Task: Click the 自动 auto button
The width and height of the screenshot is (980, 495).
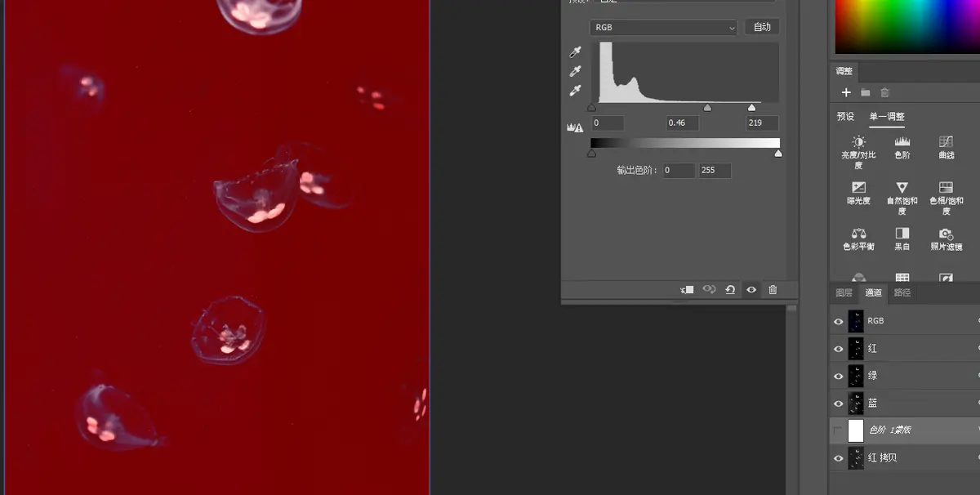Action: point(762,27)
